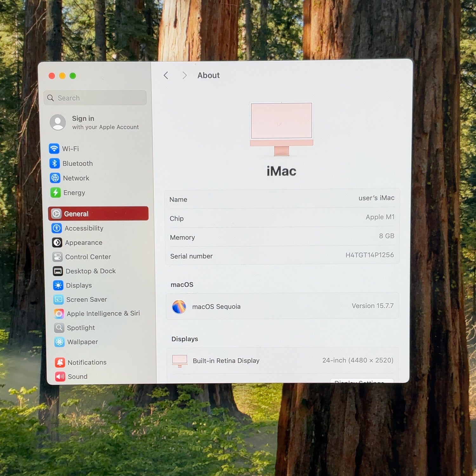Click the Built-in Retina Display label
This screenshot has width=476, height=476.
[x=226, y=361]
